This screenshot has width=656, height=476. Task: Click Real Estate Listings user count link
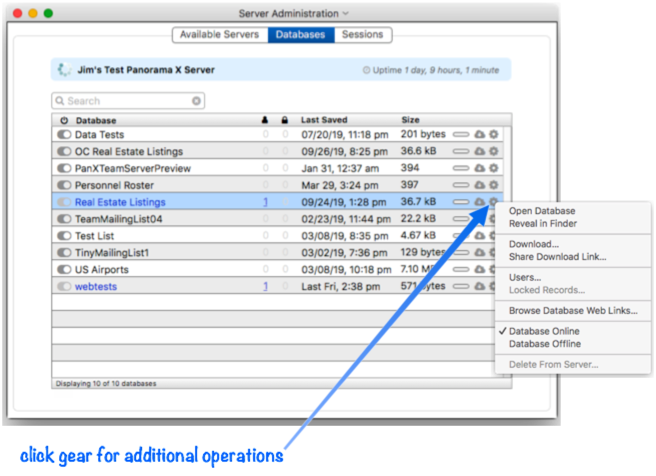(266, 202)
